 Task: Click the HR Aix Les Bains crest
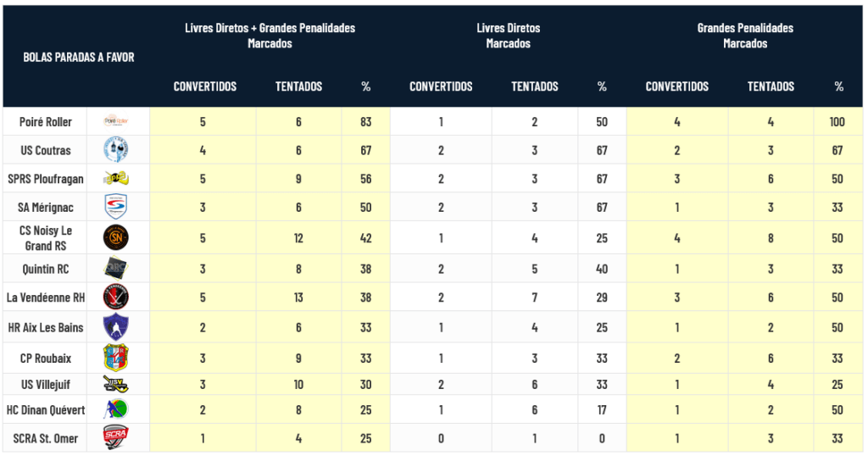[x=116, y=327]
